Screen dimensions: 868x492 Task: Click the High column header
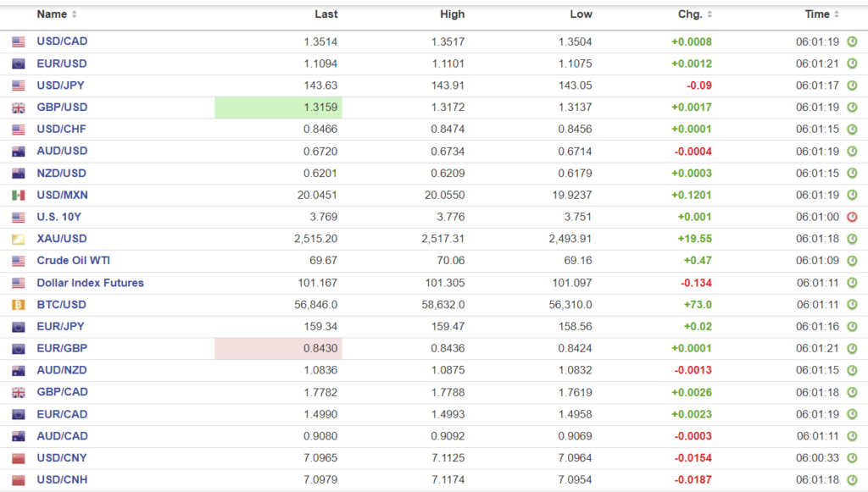point(453,14)
